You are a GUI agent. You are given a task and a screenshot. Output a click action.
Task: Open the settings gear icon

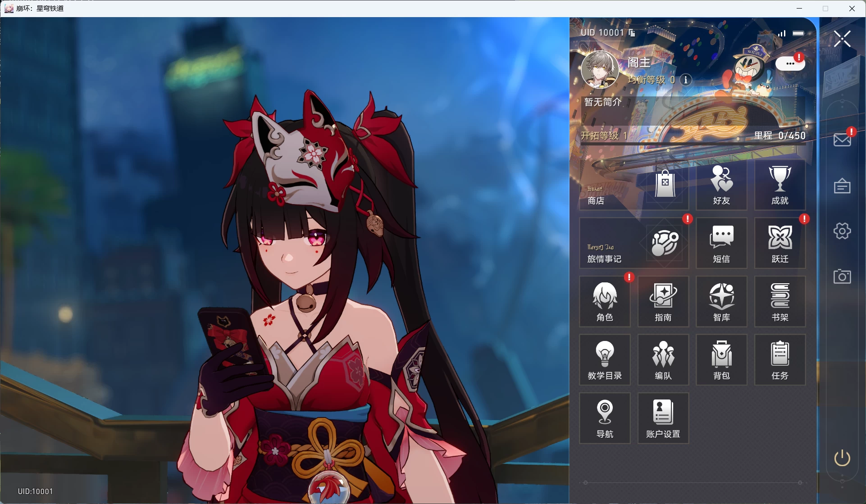click(842, 231)
